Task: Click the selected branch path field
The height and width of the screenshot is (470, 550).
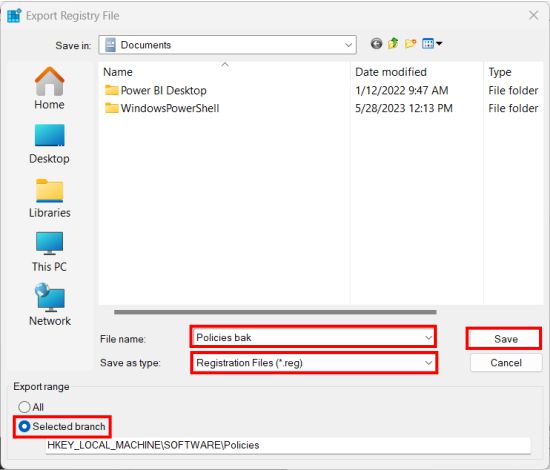Action: [288, 445]
